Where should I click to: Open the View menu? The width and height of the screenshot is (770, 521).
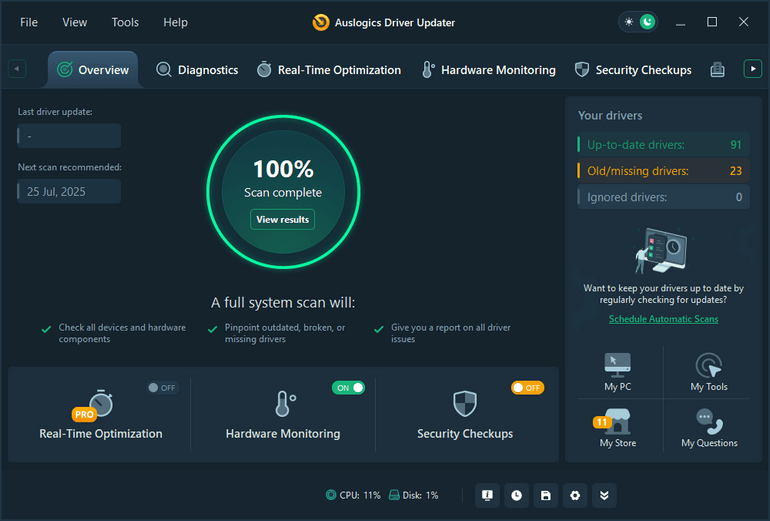pyautogui.click(x=75, y=23)
